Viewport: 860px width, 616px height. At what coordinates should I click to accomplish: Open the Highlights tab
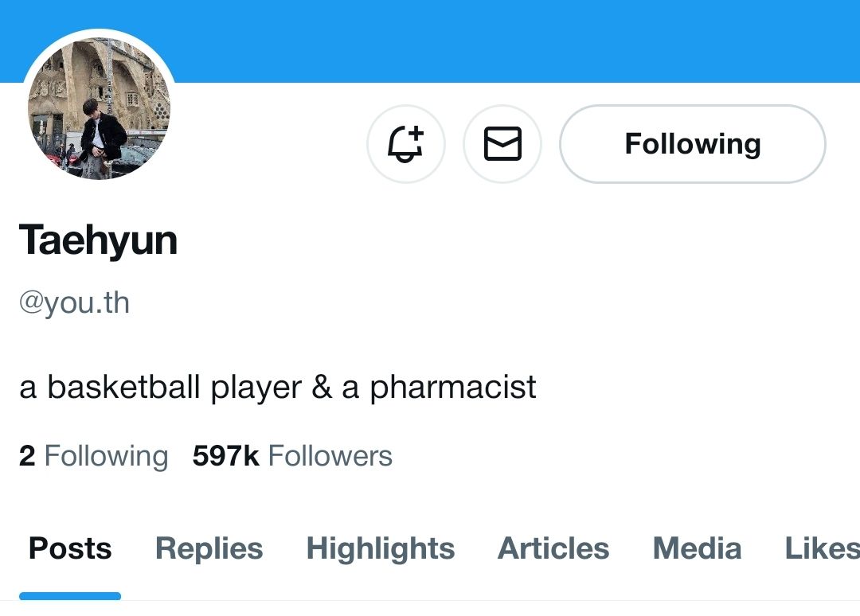tap(380, 548)
